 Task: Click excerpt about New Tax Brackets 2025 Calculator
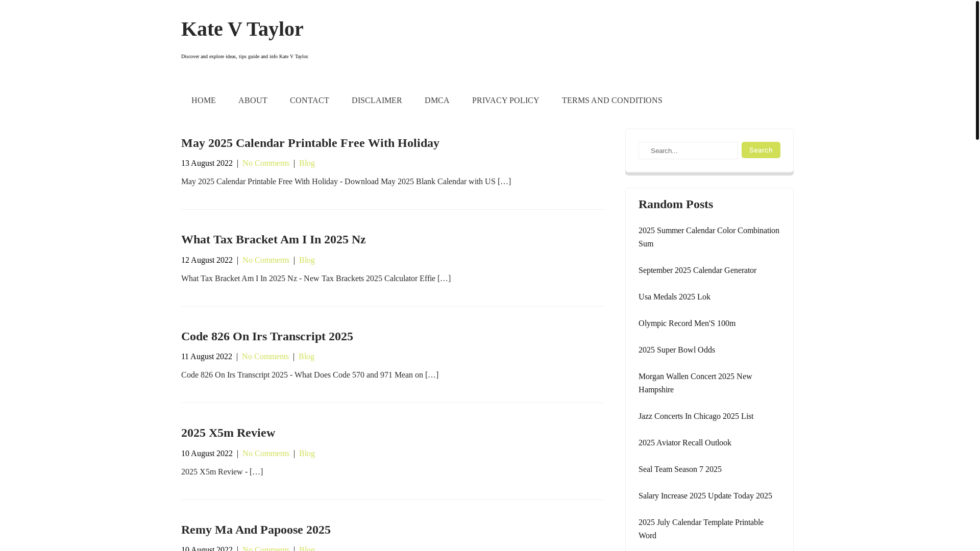tap(316, 279)
